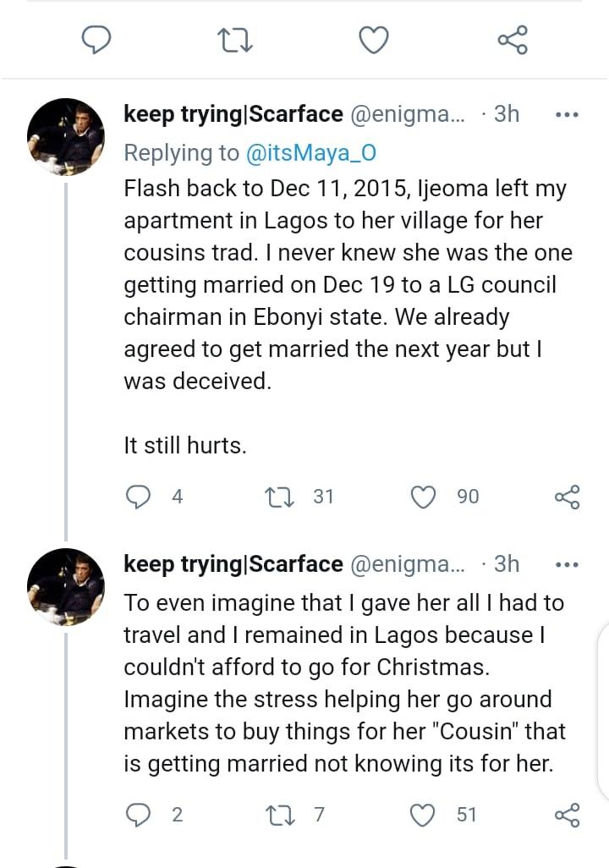This screenshot has width=609, height=868.
Task: Open more options on second Scarface tweet
Action: pyautogui.click(x=565, y=564)
